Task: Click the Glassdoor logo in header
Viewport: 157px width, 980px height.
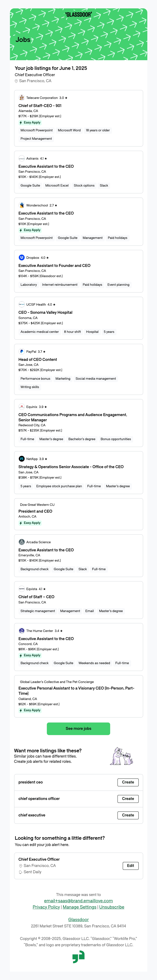Action: click(x=78, y=14)
